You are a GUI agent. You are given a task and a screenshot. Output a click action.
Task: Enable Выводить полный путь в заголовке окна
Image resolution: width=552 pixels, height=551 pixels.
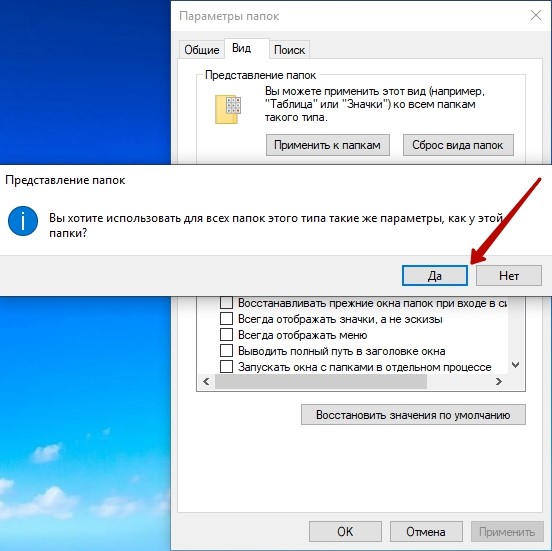[x=226, y=351]
